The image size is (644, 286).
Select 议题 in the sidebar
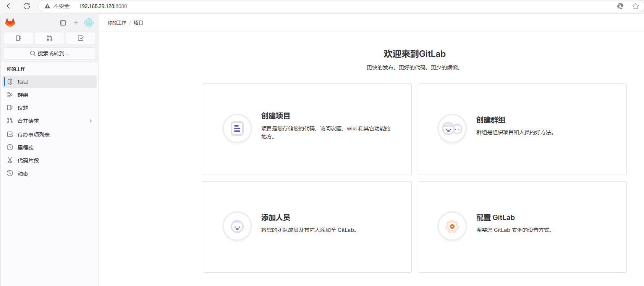click(50, 108)
